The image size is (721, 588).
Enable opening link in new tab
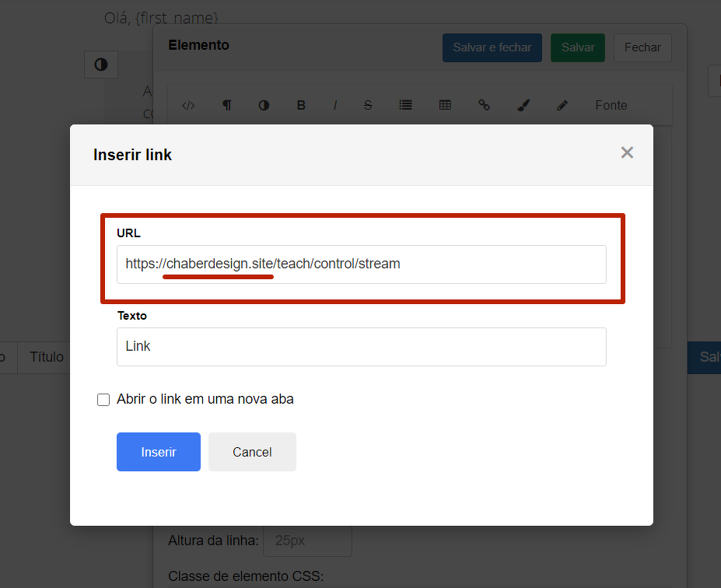(x=103, y=400)
